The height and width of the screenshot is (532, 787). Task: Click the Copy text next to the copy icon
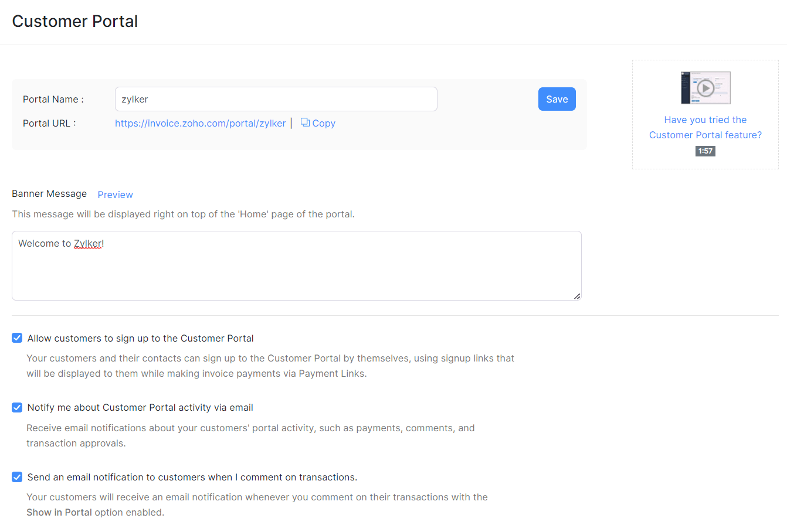pyautogui.click(x=323, y=123)
